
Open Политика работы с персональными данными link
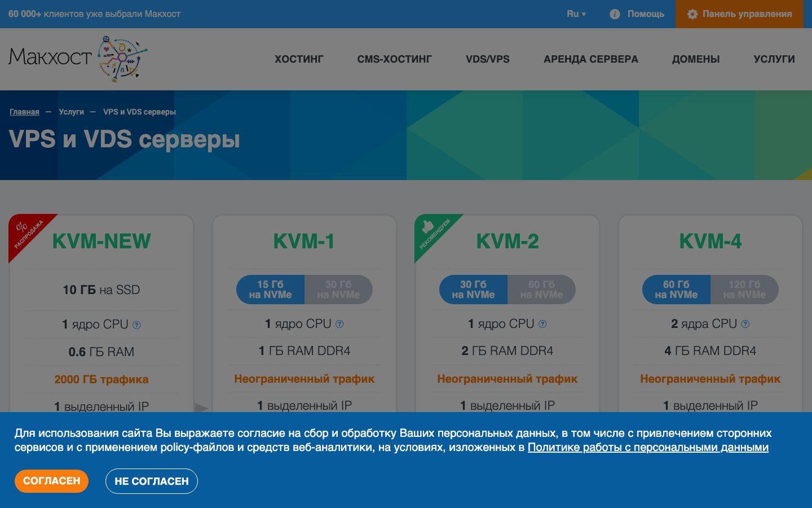648,448
